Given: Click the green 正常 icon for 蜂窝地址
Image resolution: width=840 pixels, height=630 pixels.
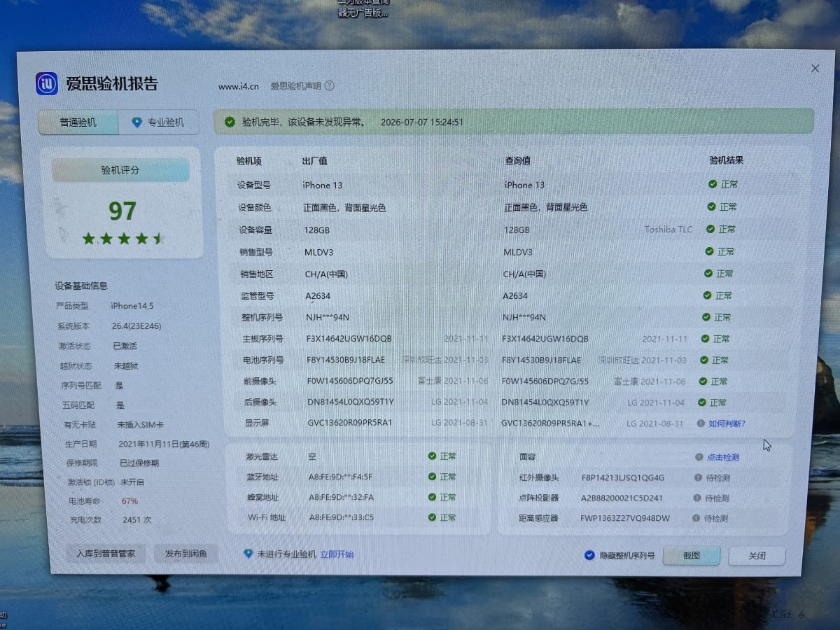Looking at the screenshot, I should tap(433, 497).
